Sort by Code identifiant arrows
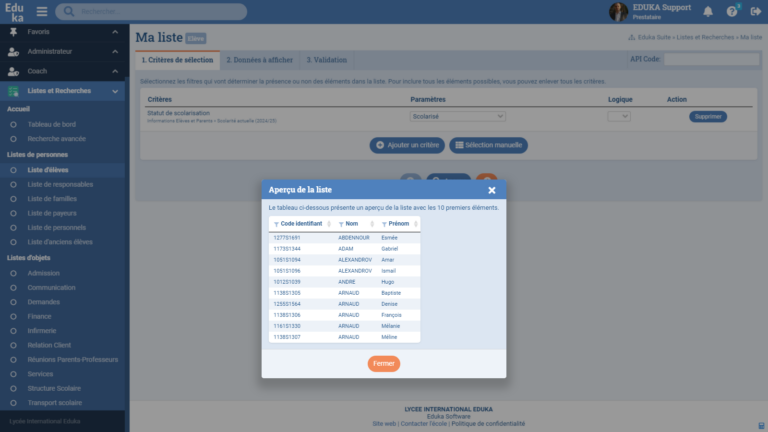The width and height of the screenshot is (768, 432). pos(329,224)
